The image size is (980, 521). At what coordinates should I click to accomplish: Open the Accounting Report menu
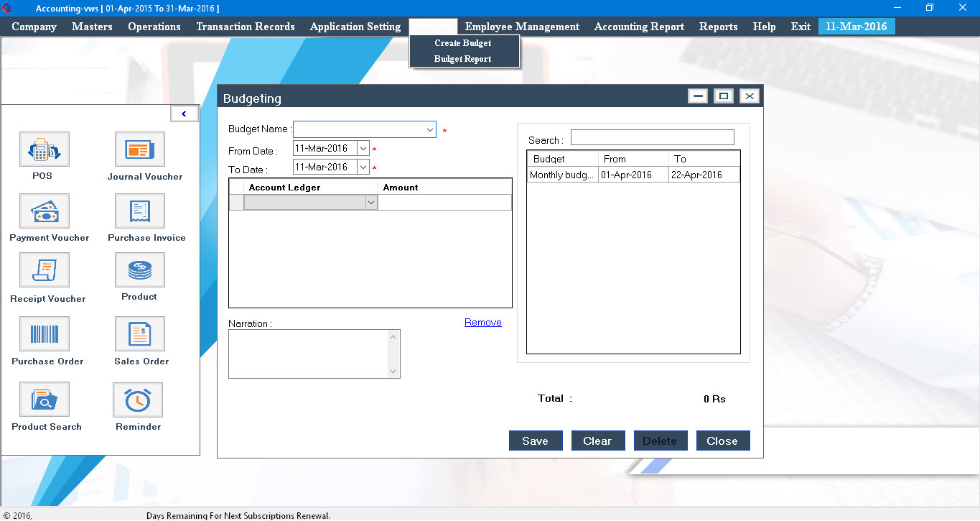point(639,27)
